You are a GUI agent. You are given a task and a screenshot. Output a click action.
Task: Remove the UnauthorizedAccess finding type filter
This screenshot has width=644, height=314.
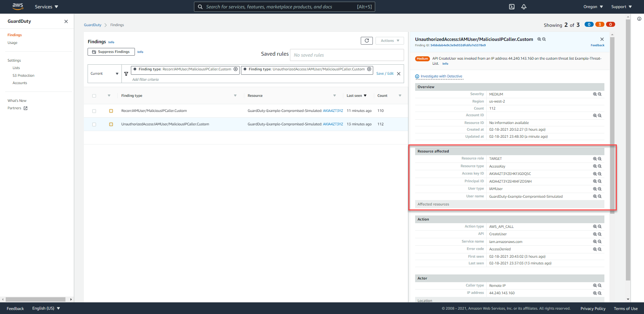(369, 69)
